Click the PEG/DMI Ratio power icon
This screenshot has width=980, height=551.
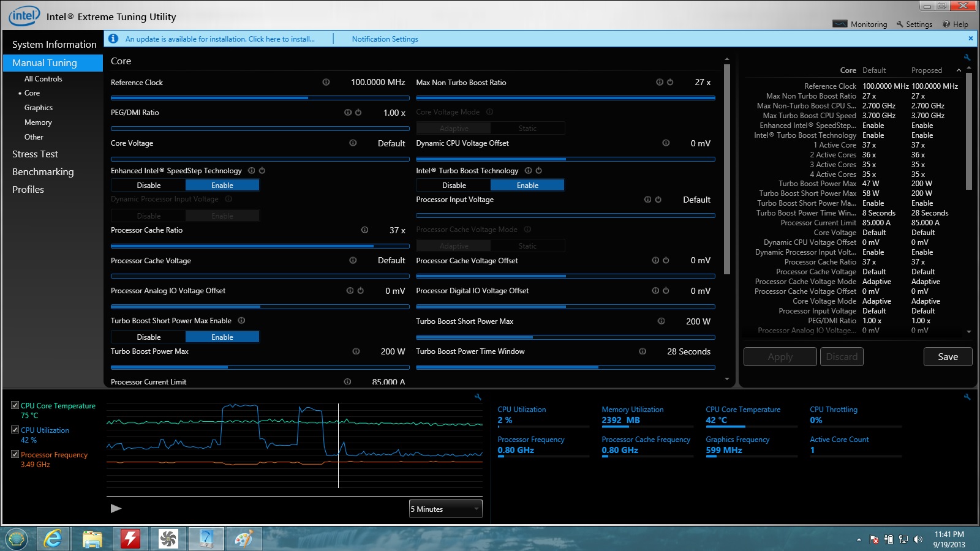tap(358, 113)
